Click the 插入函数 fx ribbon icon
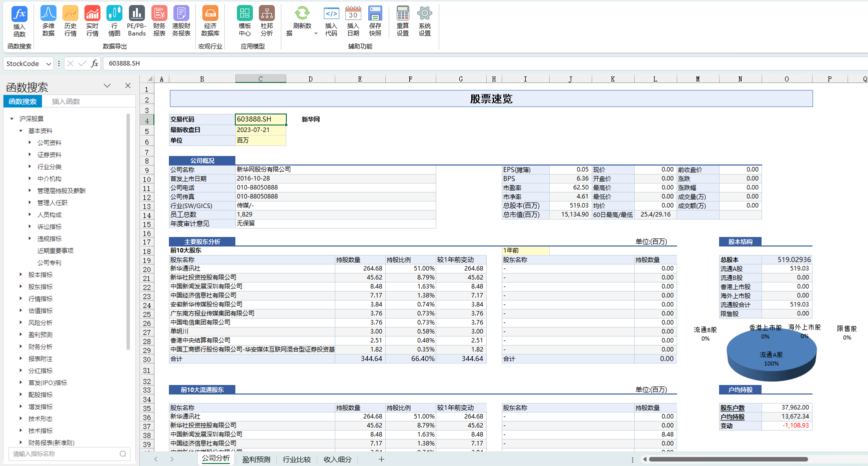Image resolution: width=868 pixels, height=466 pixels. pyautogui.click(x=19, y=21)
